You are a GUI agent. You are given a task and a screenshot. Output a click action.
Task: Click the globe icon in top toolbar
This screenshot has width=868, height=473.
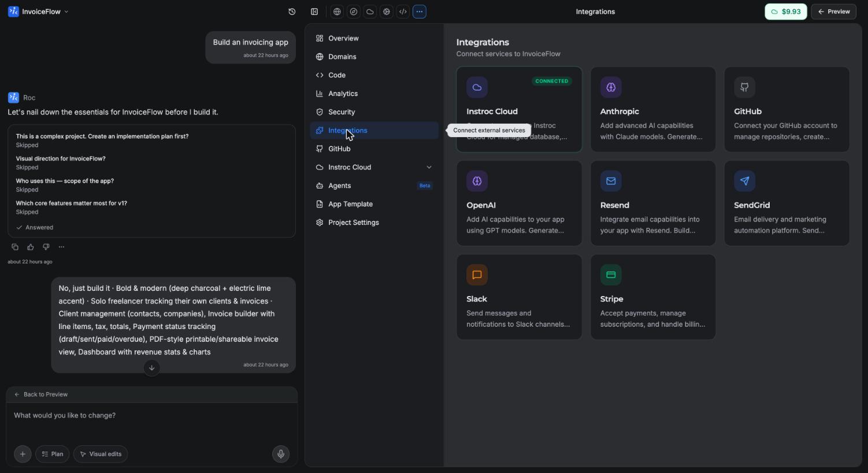pyautogui.click(x=337, y=12)
